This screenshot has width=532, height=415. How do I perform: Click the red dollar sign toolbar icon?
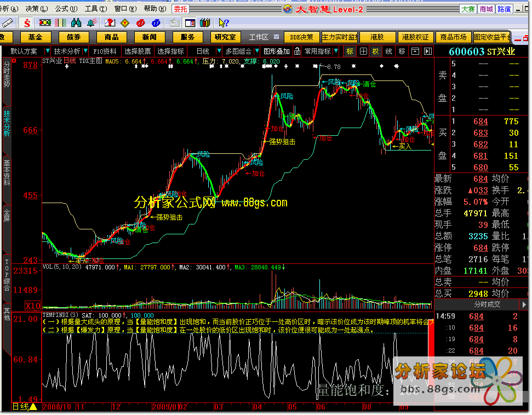pos(27,22)
